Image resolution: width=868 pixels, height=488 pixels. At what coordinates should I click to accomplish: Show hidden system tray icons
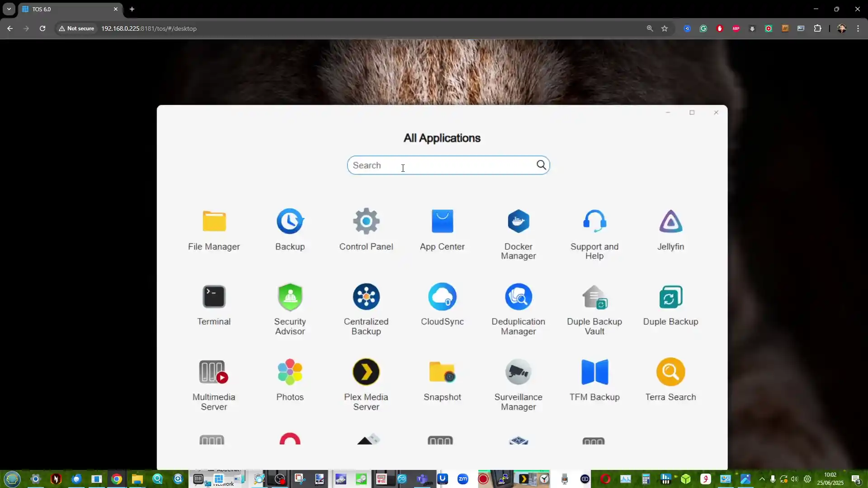pos(762,479)
